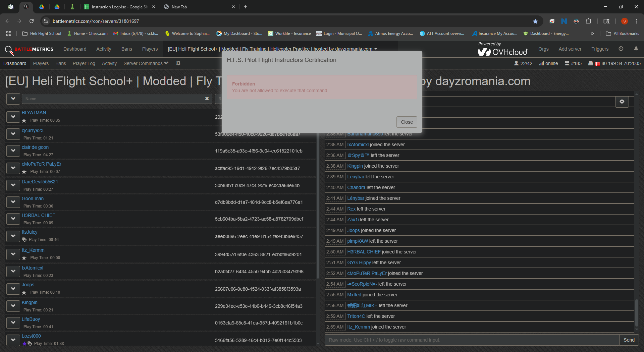
Task: Open the overflow bookmarks chevron
Action: click(x=592, y=34)
